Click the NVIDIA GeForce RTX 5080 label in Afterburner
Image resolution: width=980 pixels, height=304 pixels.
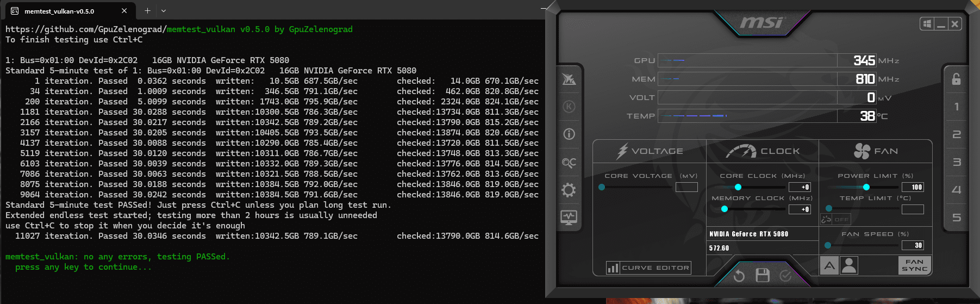click(748, 234)
